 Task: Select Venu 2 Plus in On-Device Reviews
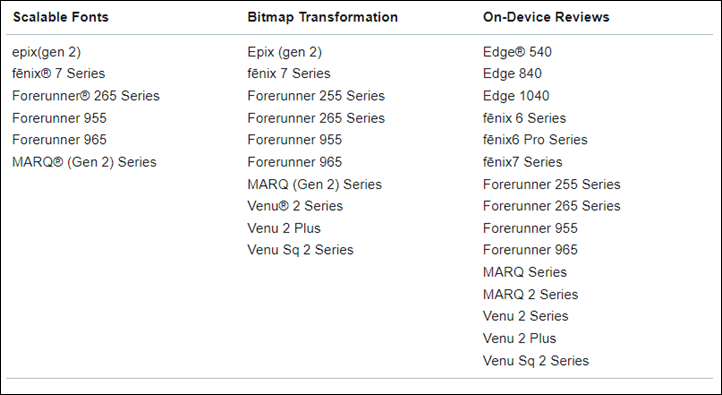[519, 338]
